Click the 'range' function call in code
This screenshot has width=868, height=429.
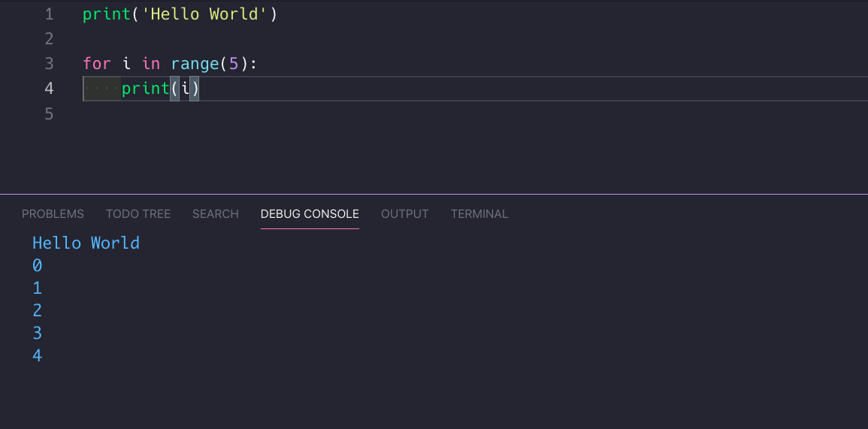pos(195,64)
